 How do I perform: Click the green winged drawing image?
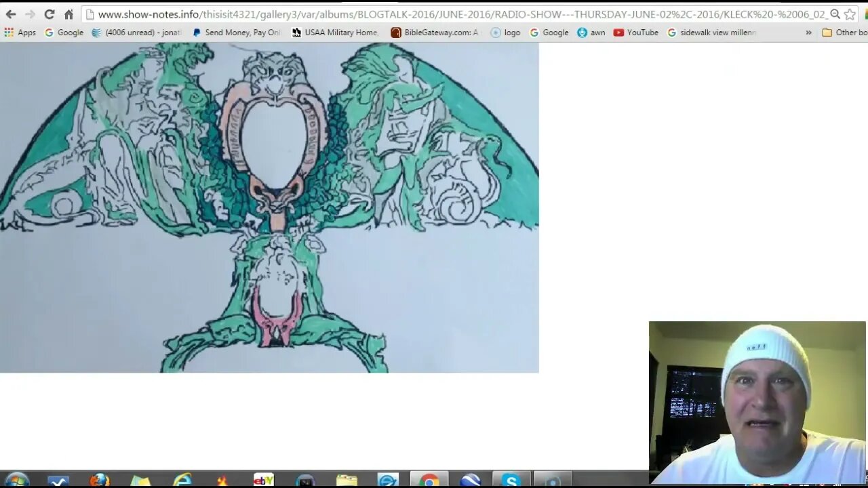point(269,207)
